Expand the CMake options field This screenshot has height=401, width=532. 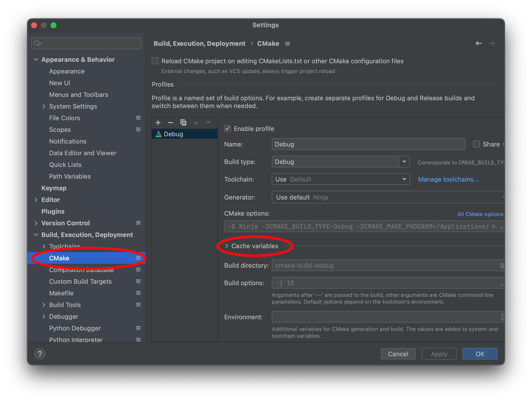coord(502,228)
